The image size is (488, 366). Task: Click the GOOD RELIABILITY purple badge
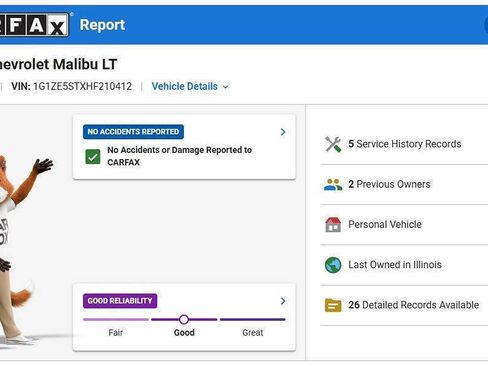(x=120, y=301)
